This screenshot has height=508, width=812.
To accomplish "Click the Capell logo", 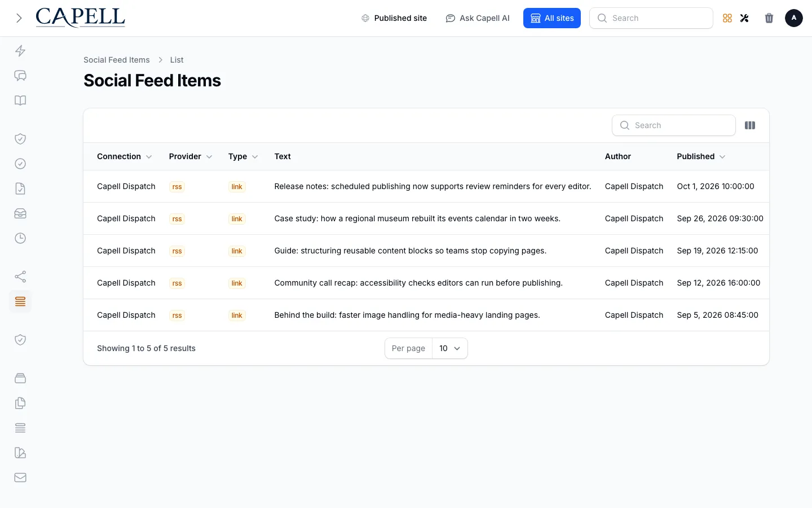I will (80, 17).
